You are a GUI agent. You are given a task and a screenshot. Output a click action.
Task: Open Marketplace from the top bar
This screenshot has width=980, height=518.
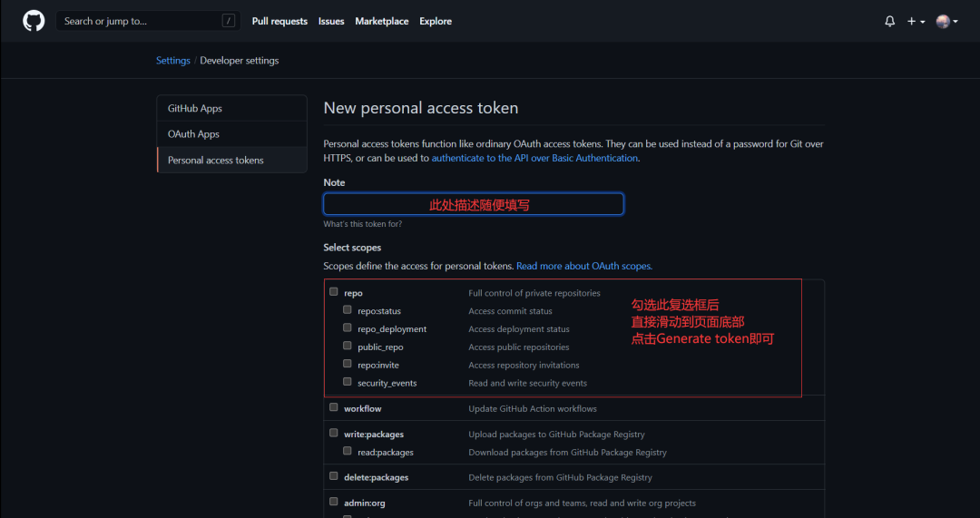382,21
